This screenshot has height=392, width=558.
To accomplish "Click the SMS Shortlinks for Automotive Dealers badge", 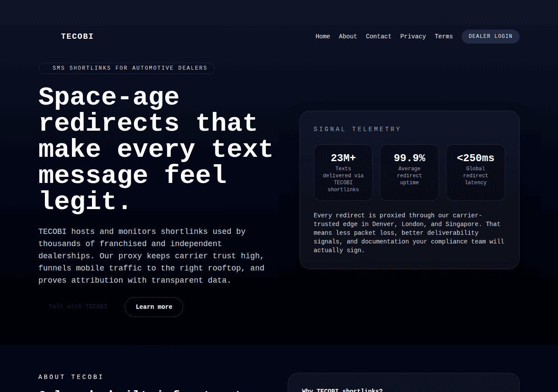I will tap(126, 68).
